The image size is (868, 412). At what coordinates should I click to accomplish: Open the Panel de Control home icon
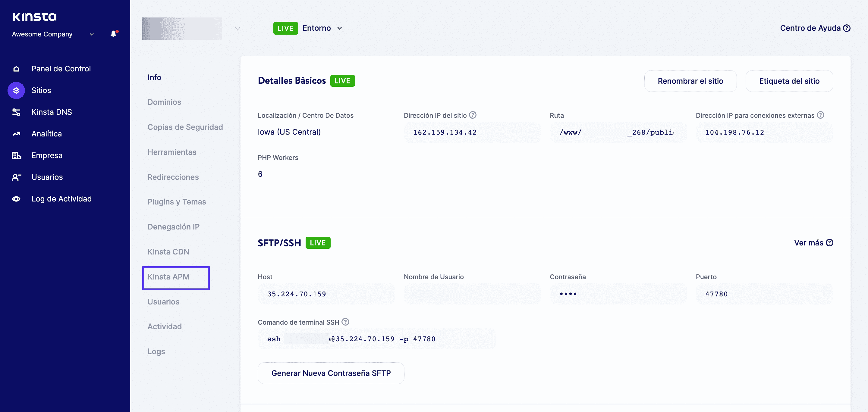[16, 68]
